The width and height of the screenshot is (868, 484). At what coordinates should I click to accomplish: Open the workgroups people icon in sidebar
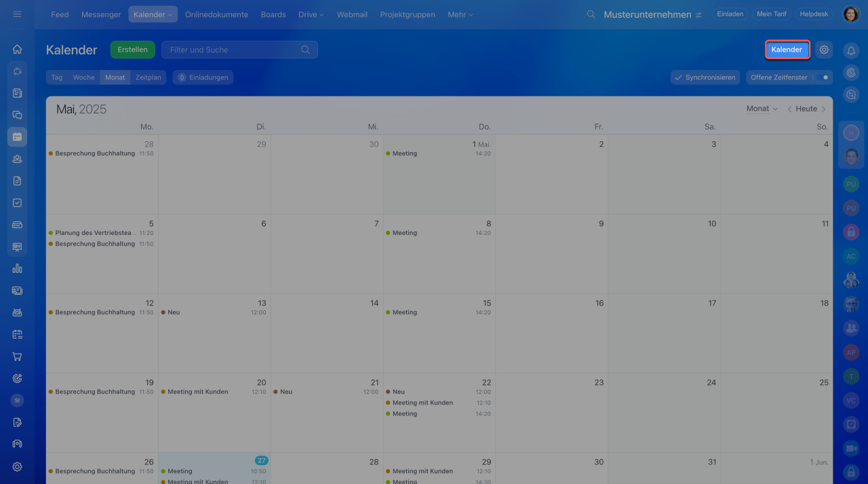[x=17, y=159]
